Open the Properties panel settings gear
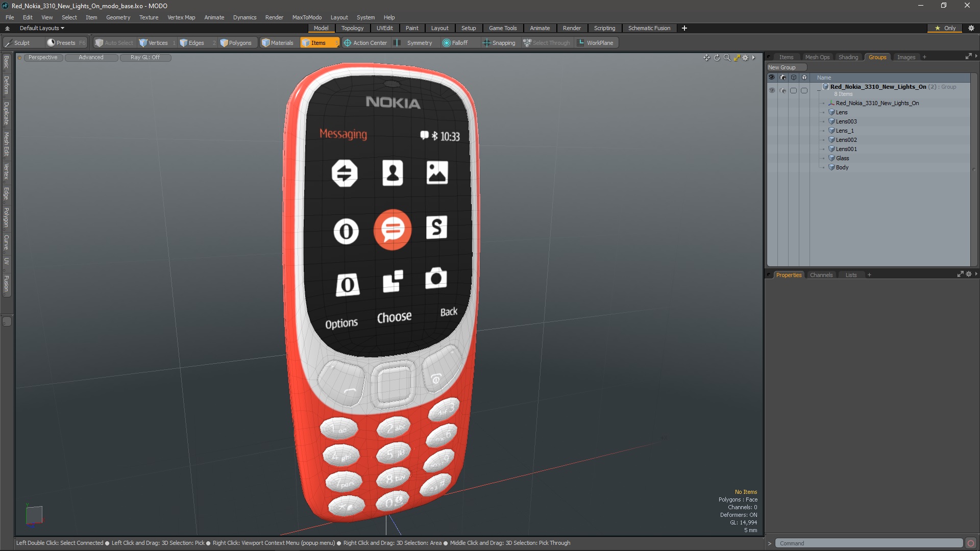The image size is (980, 551). (969, 274)
